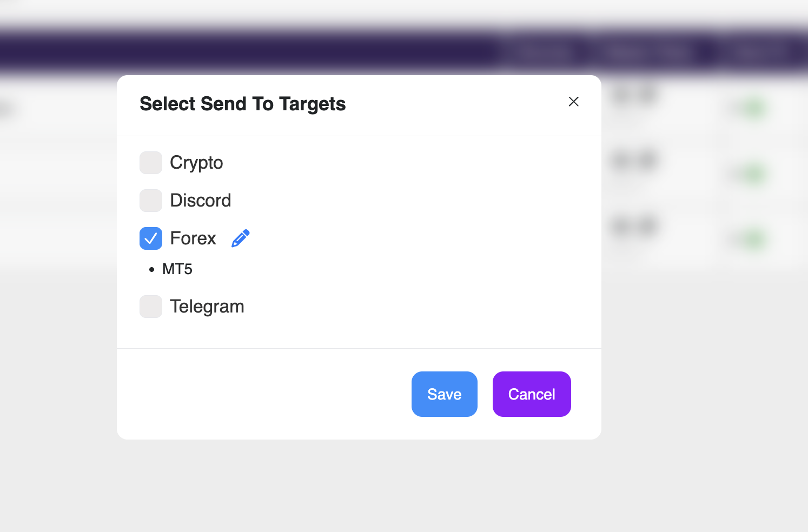Click the Telegram label text
Image resolution: width=808 pixels, height=532 pixels.
pyautogui.click(x=207, y=307)
